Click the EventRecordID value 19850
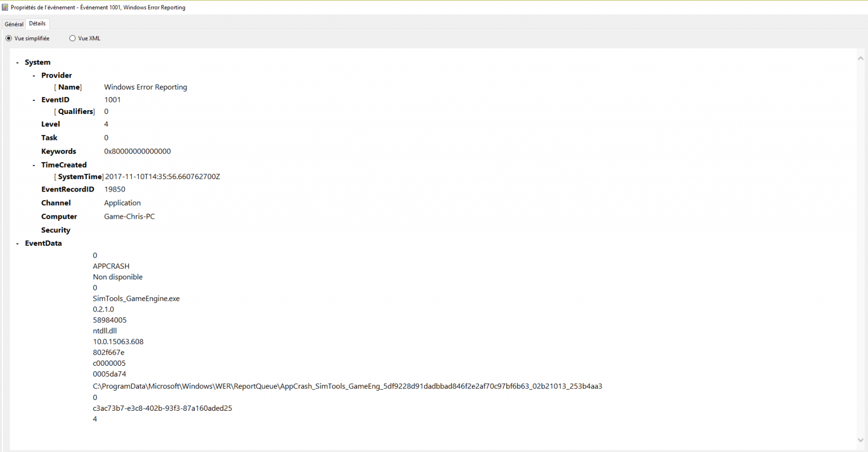 [114, 189]
